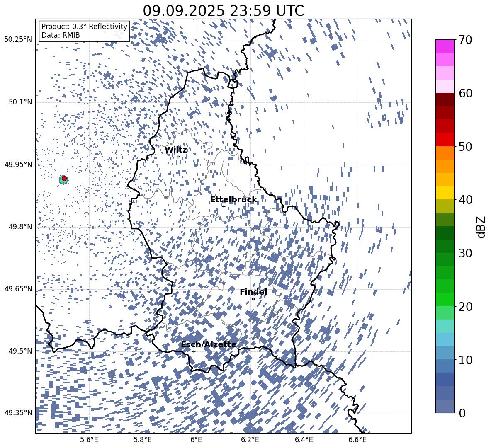Select the Ettelbruck city label
Image resolution: width=491 pixels, height=448 pixels.
click(233, 200)
